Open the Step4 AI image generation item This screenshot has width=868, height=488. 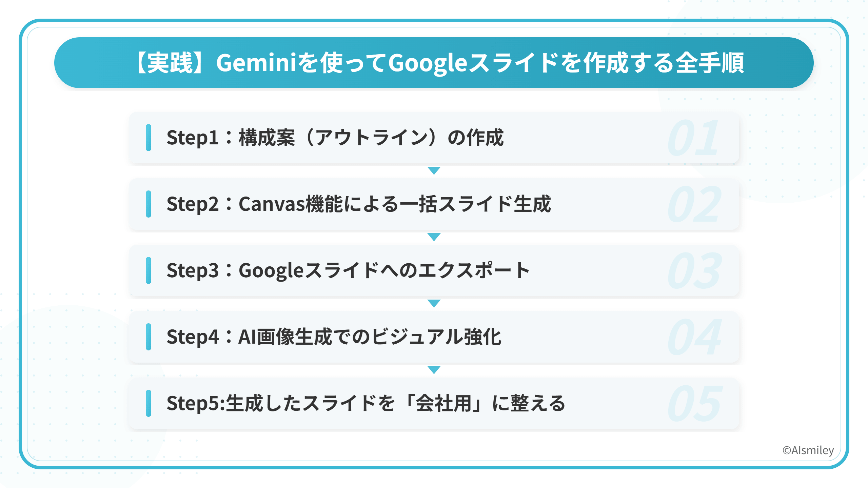[334, 337]
